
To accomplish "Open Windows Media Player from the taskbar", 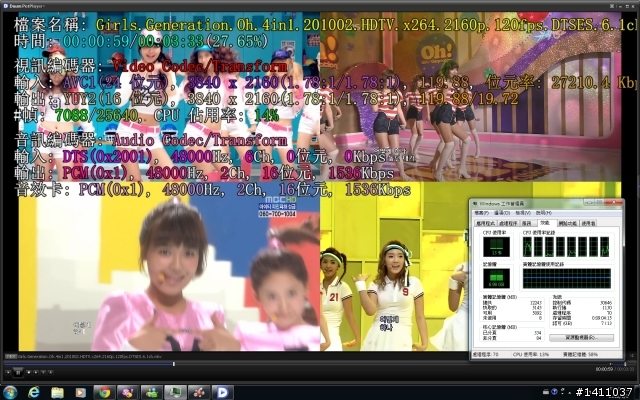I will click(80, 393).
